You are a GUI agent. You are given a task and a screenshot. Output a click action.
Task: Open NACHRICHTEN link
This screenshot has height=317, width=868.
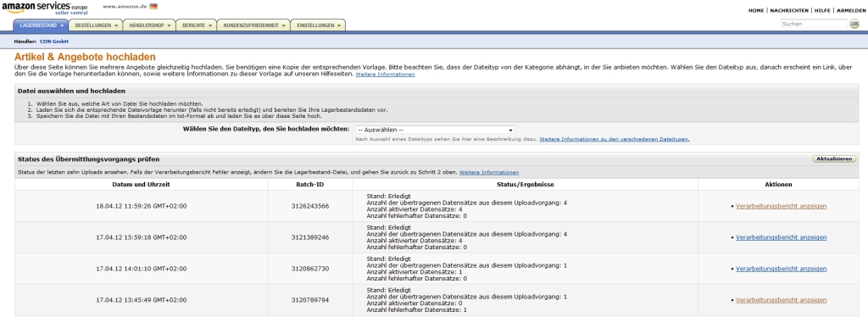pos(789,10)
